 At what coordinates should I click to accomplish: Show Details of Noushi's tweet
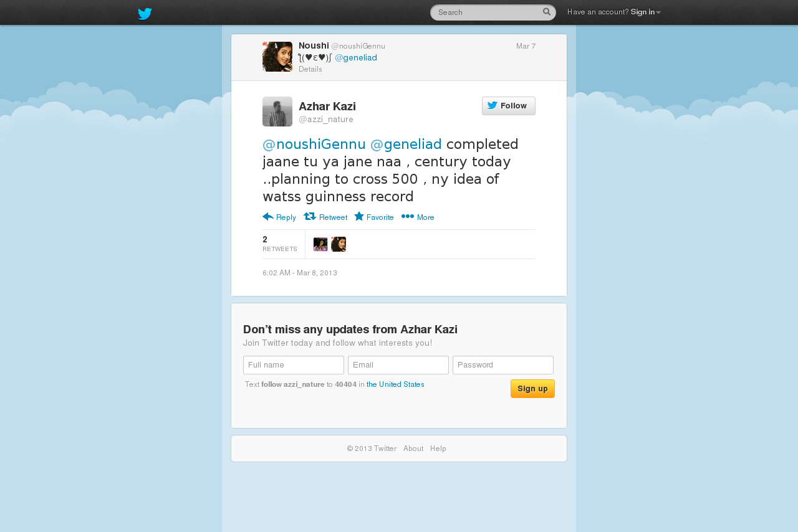pos(310,69)
